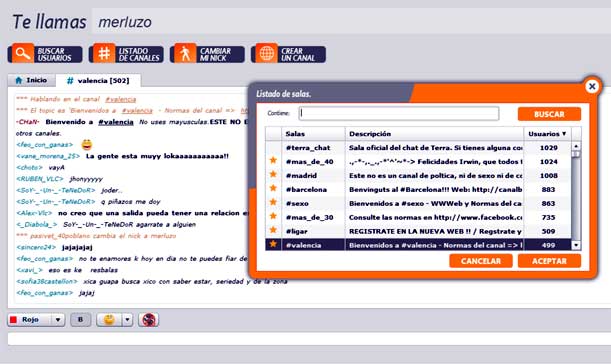
Task: Toggle favorite star for #barcelona
Action: click(x=273, y=188)
